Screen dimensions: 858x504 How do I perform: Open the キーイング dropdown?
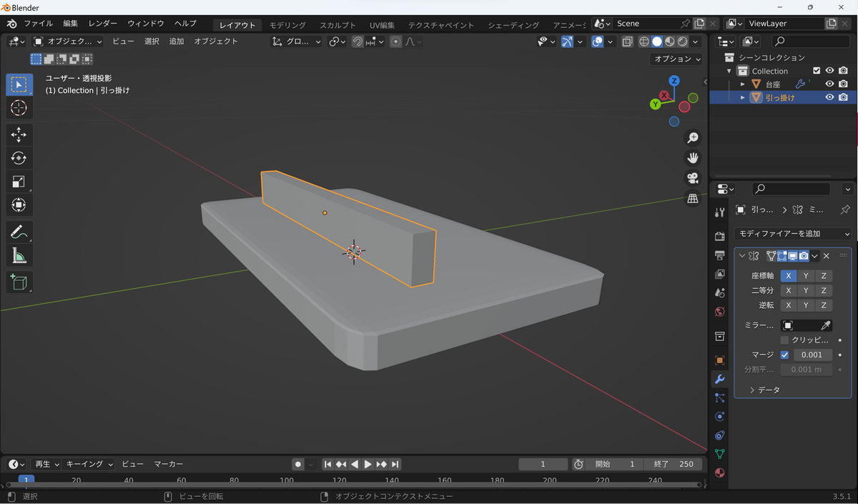pyautogui.click(x=89, y=464)
